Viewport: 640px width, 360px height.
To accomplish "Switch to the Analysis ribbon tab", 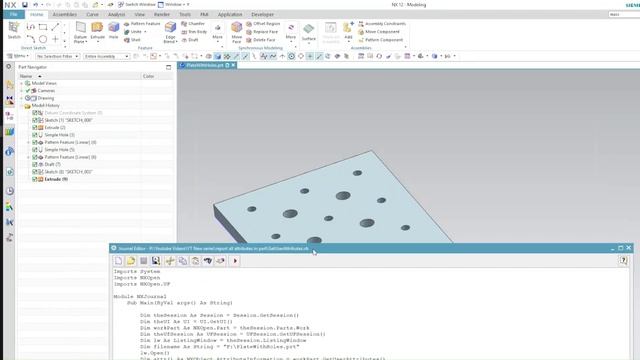I will [116, 14].
